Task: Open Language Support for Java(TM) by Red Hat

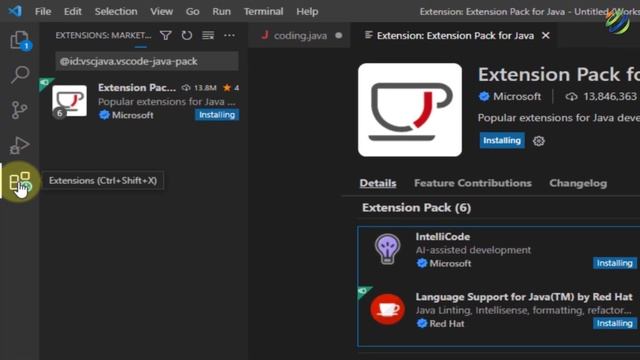Action: (524, 297)
